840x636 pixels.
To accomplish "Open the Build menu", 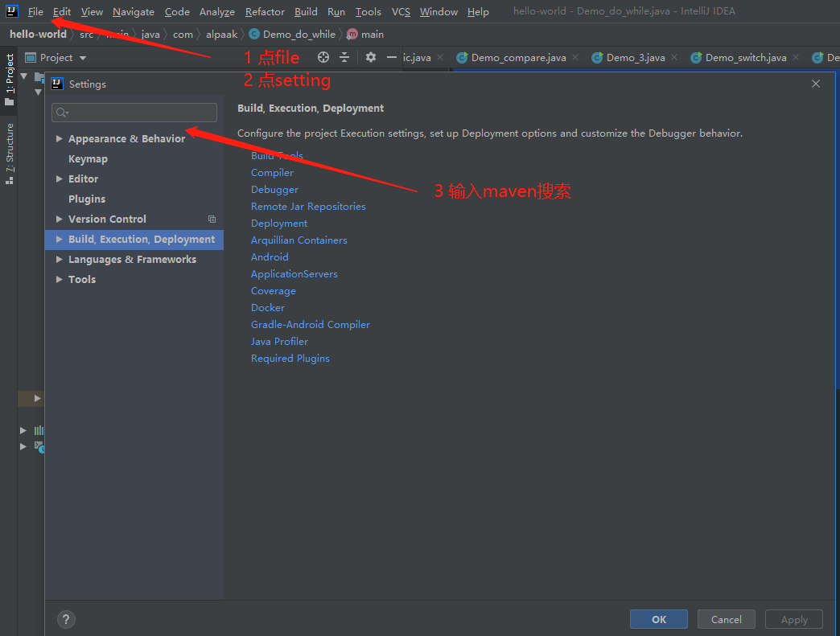I will pyautogui.click(x=306, y=11).
